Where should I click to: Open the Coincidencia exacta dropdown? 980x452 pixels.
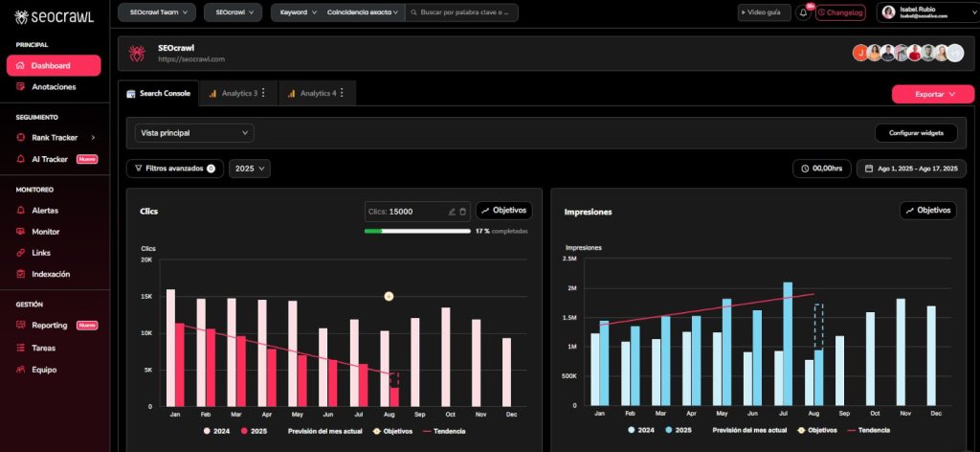[363, 12]
